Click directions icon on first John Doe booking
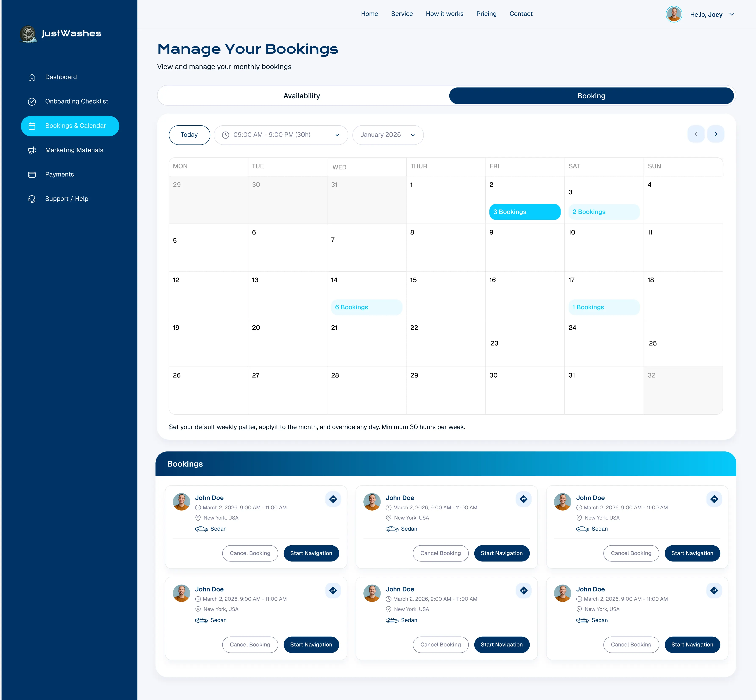 [x=333, y=499]
